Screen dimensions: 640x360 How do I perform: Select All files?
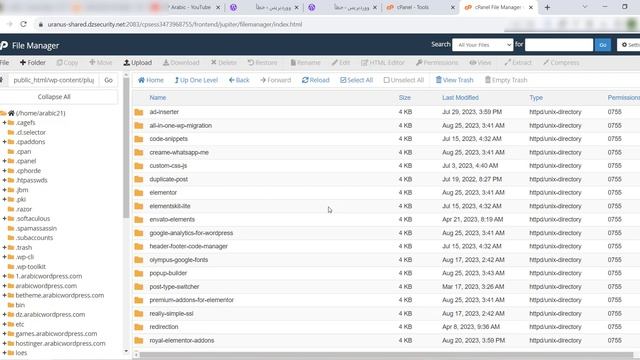356,80
